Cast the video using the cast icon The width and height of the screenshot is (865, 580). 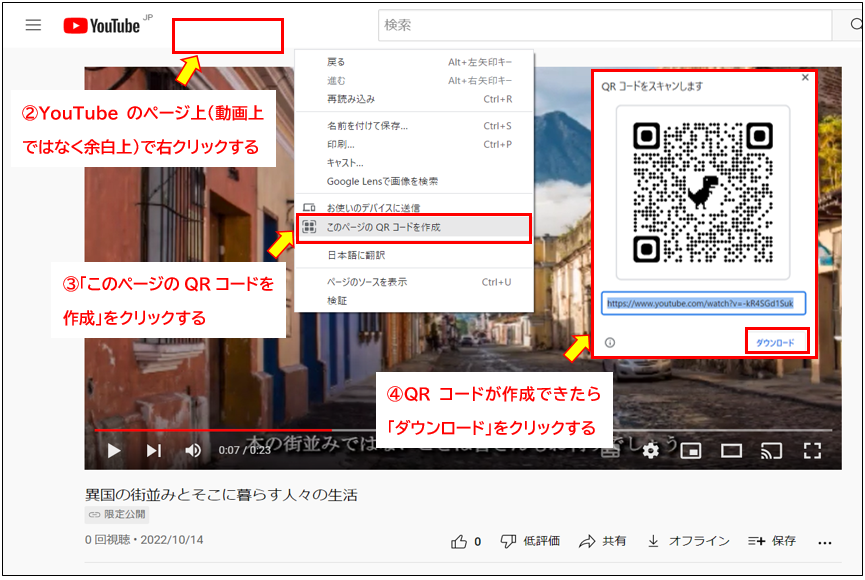coord(771,451)
